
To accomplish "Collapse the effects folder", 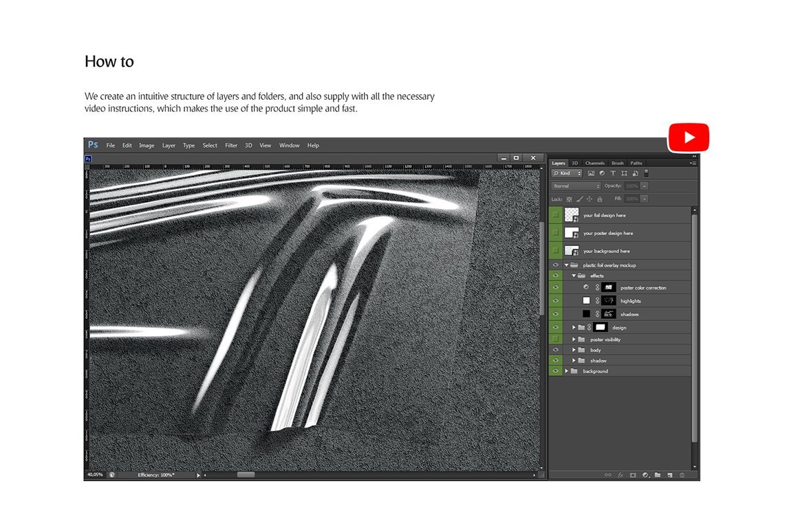I will (x=574, y=276).
